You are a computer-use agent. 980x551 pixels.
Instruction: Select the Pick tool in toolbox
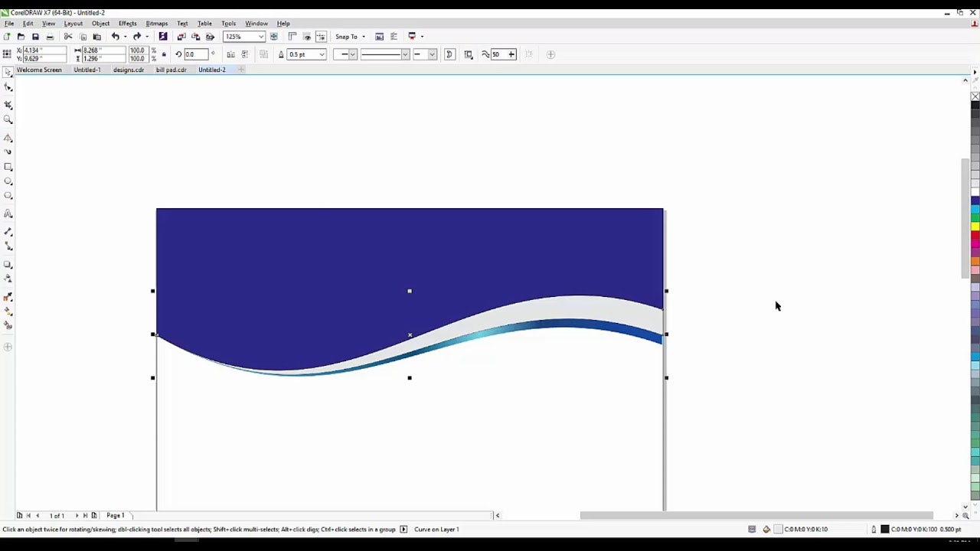pos(8,72)
